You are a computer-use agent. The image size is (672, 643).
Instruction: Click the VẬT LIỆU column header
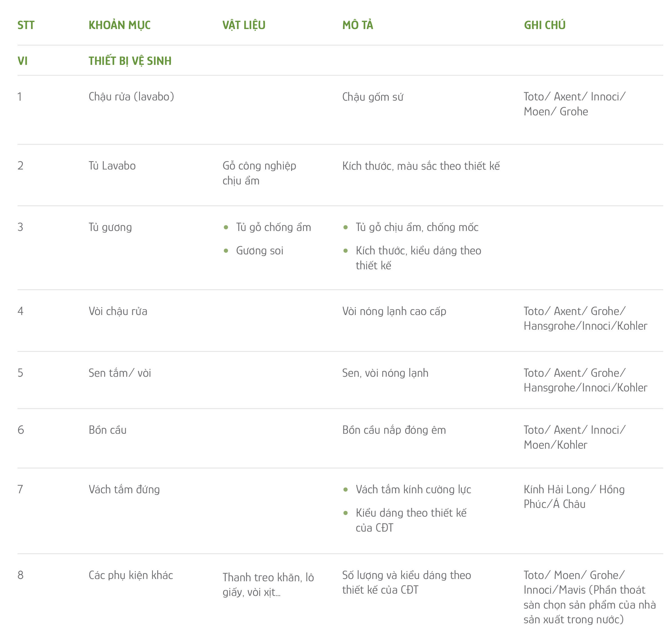(x=244, y=25)
